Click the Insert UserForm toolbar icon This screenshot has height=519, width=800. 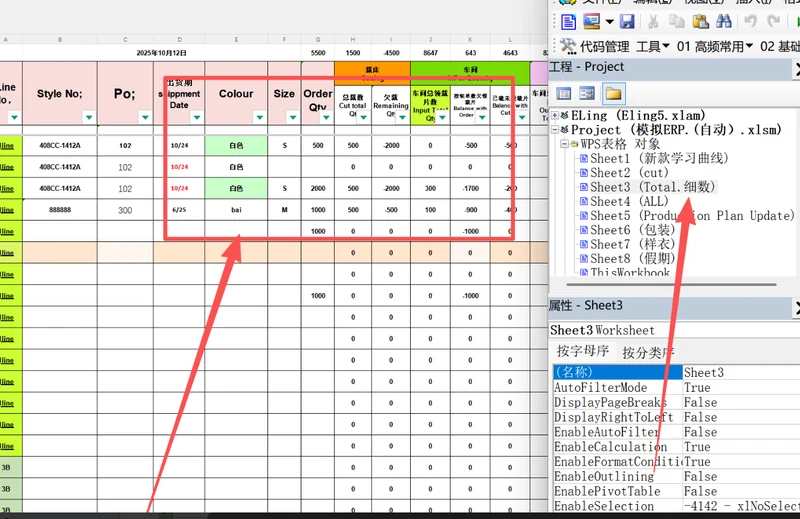point(591,22)
